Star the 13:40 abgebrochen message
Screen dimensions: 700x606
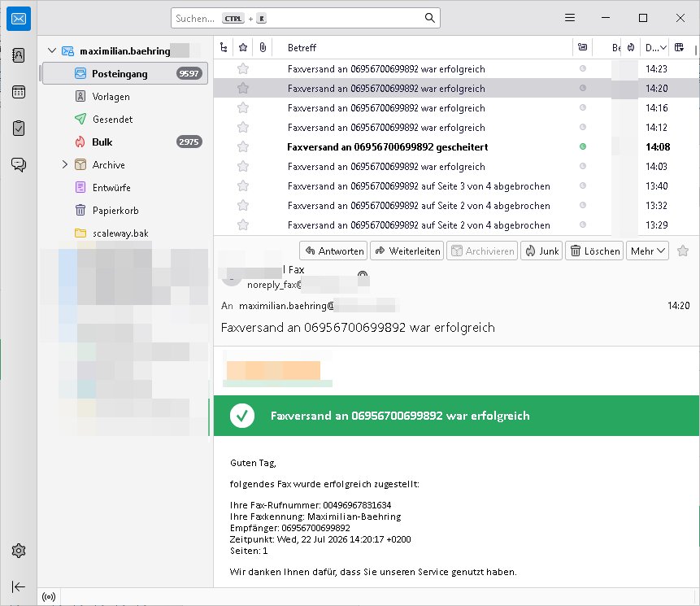(243, 185)
